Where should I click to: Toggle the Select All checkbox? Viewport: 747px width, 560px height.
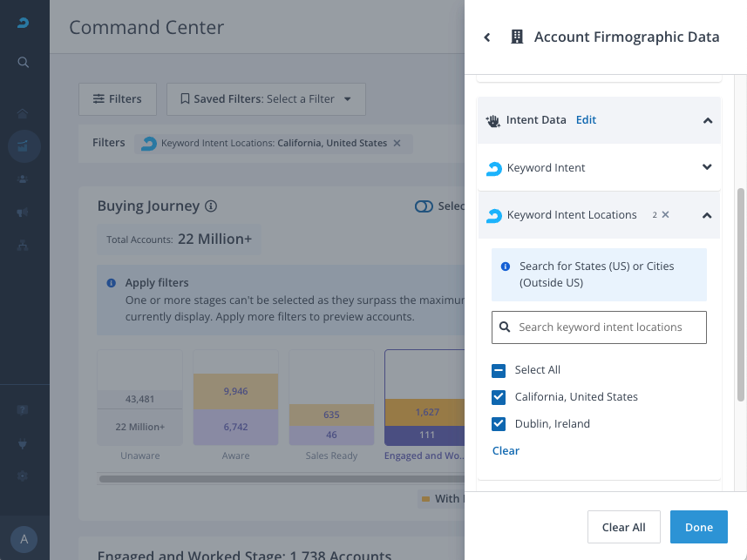click(x=499, y=370)
